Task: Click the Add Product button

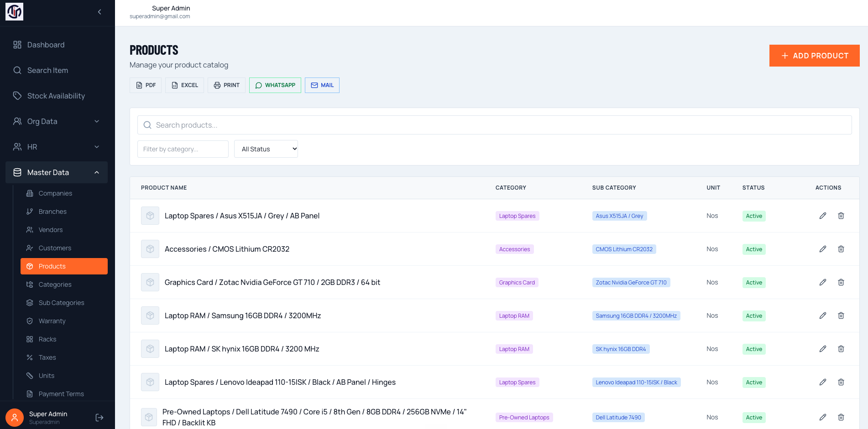Action: (x=815, y=56)
